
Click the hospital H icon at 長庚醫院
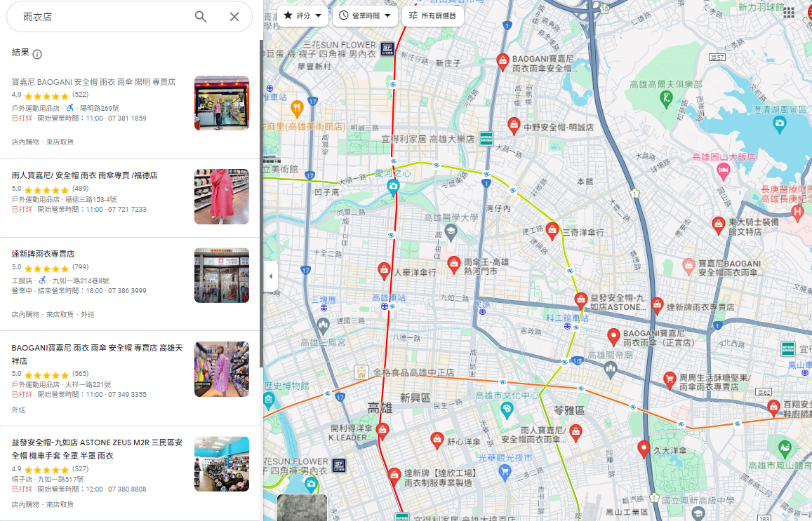coord(797,211)
